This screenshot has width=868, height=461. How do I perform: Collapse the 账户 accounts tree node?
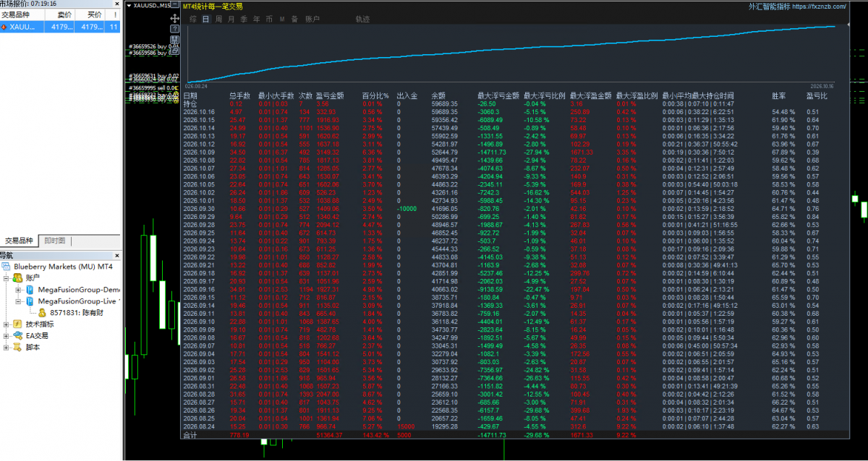tap(7, 278)
